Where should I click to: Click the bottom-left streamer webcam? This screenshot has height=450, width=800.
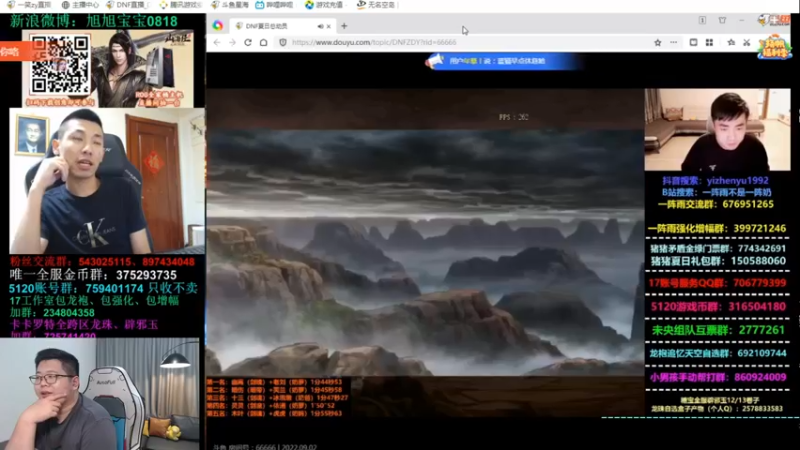[99, 393]
